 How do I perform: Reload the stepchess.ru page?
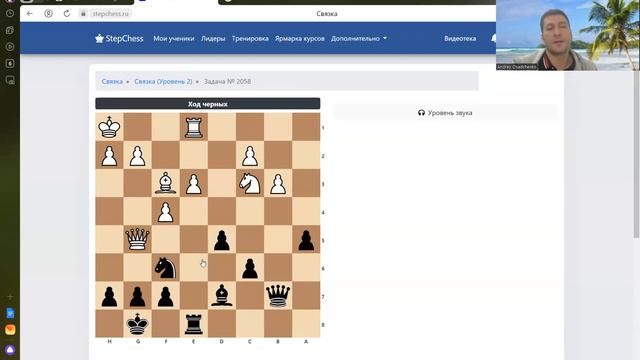[67, 13]
